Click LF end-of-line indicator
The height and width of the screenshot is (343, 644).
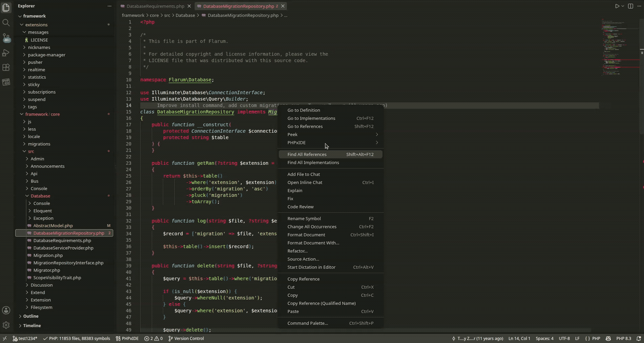(x=577, y=339)
